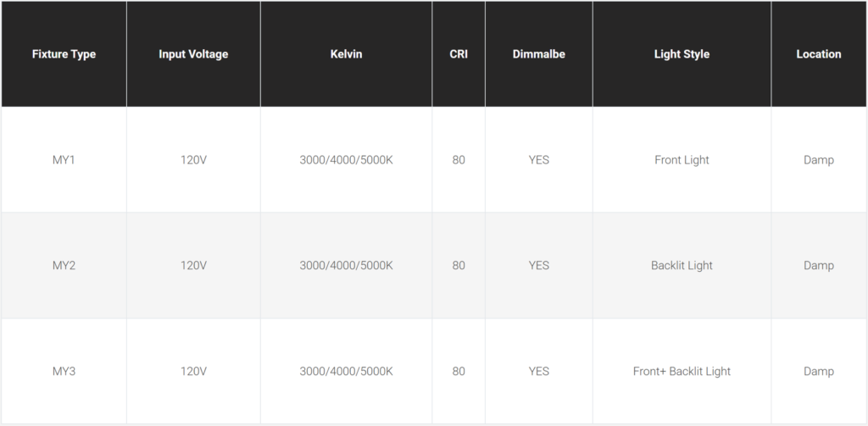Click the CRI value 80 in MY3 row
Viewport: 868px width, 426px height.
click(x=459, y=371)
